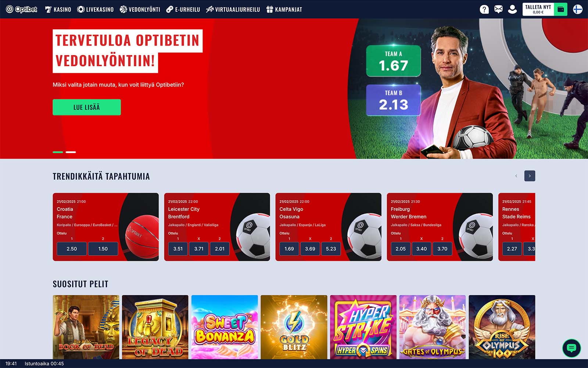Open the Kampanjat gift menu

pyautogui.click(x=284, y=10)
